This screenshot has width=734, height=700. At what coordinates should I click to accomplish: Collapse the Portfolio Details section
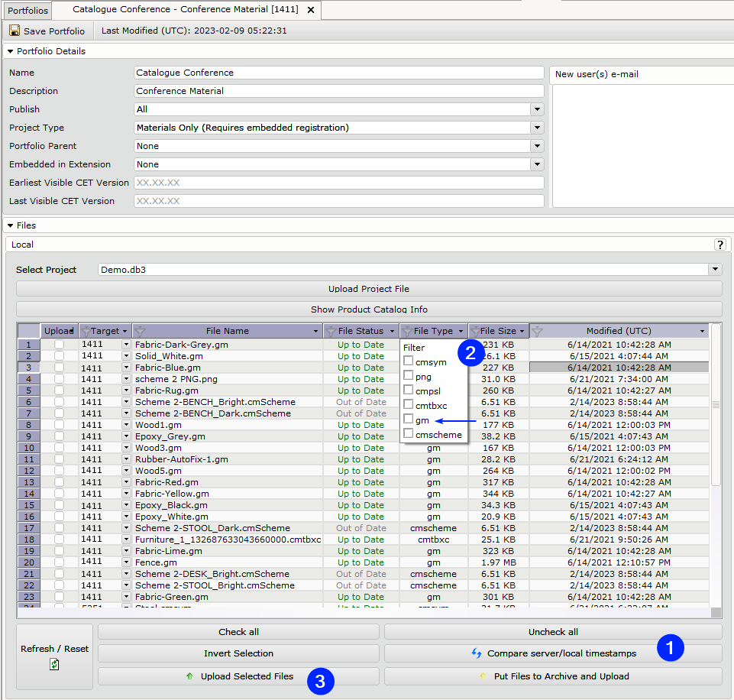[x=10, y=51]
